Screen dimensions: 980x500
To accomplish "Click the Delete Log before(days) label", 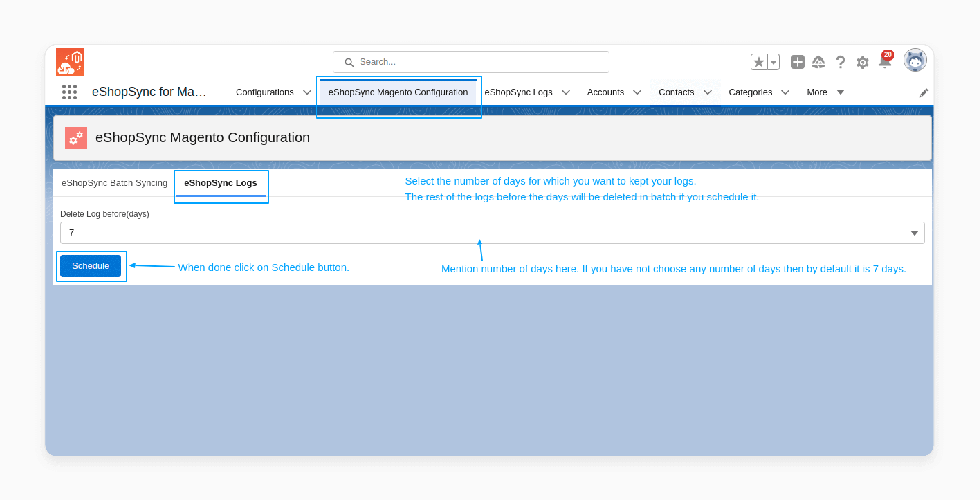I will click(x=105, y=214).
